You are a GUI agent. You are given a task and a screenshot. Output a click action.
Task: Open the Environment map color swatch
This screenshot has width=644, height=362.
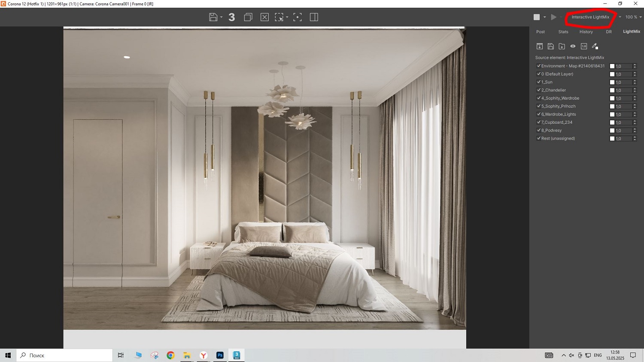612,66
